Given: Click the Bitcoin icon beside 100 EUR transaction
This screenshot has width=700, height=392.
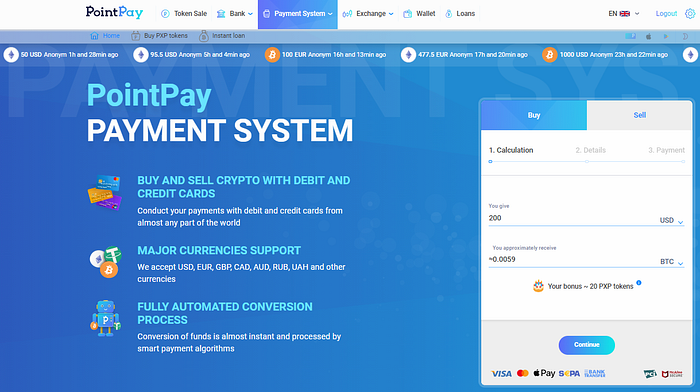Looking at the screenshot, I should click(272, 55).
